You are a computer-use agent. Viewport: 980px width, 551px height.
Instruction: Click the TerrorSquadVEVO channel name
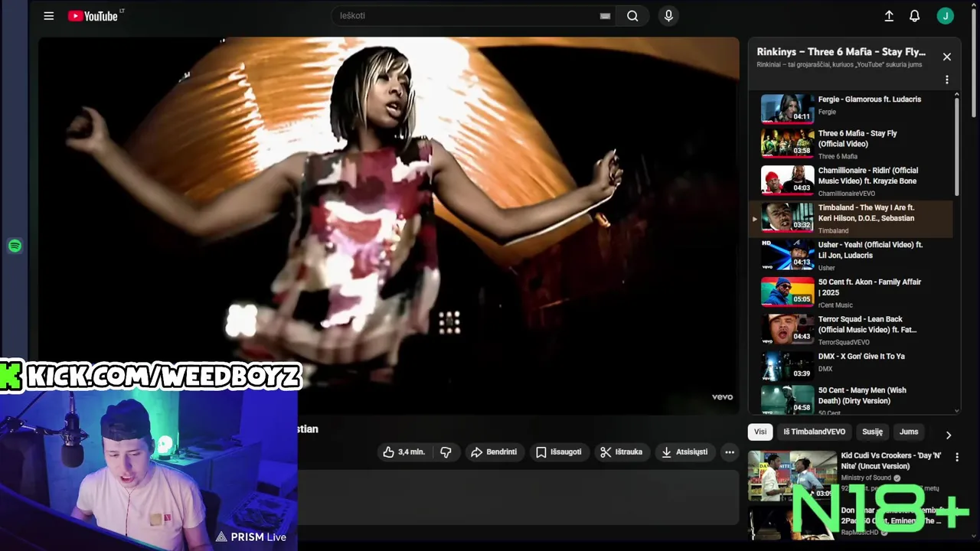pyautogui.click(x=844, y=342)
